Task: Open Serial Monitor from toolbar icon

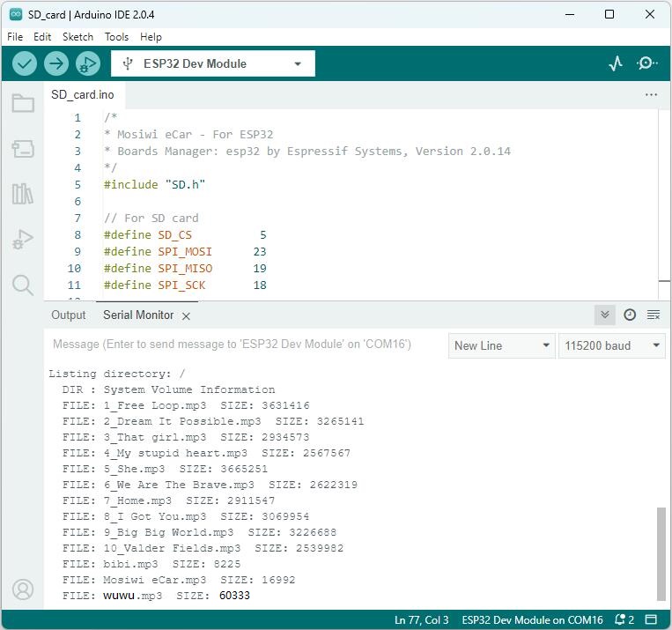Action: click(x=646, y=63)
